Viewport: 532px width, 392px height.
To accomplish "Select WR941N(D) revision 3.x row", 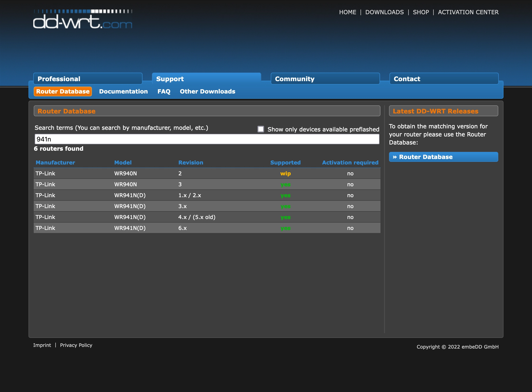I will [207, 206].
